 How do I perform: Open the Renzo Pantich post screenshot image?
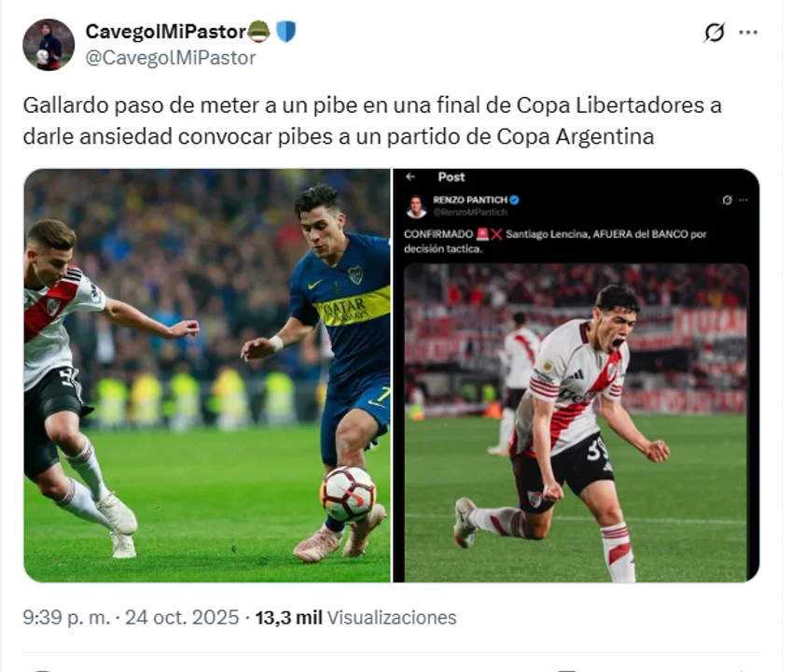pyautogui.click(x=577, y=375)
